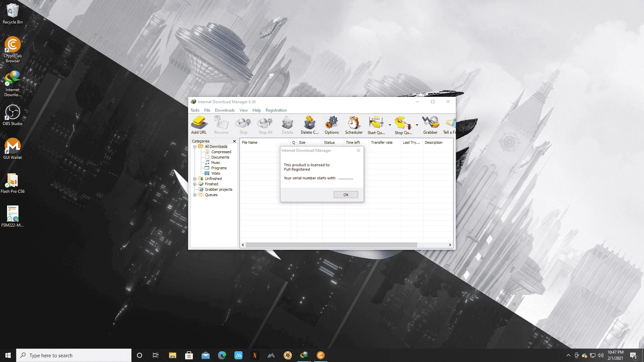Click the horizontal scrollbar right arrow
Image resolution: width=644 pixels, height=362 pixels.
click(x=450, y=245)
